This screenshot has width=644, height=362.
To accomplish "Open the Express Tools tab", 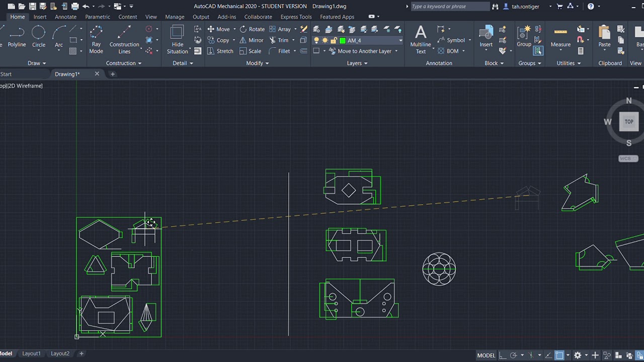I will pyautogui.click(x=296, y=17).
